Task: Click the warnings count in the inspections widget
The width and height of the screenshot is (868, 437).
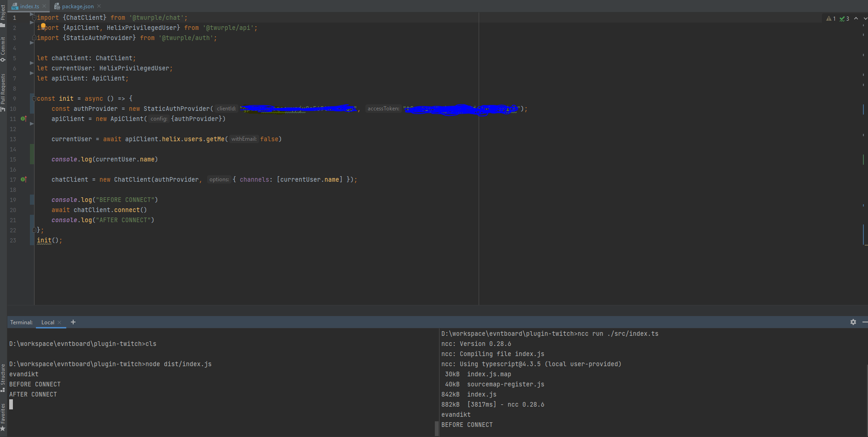Action: [x=831, y=18]
